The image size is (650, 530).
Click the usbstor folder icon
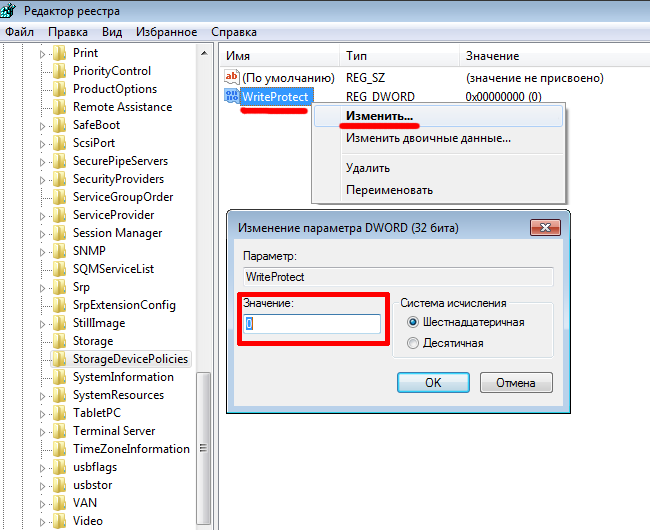(x=60, y=485)
